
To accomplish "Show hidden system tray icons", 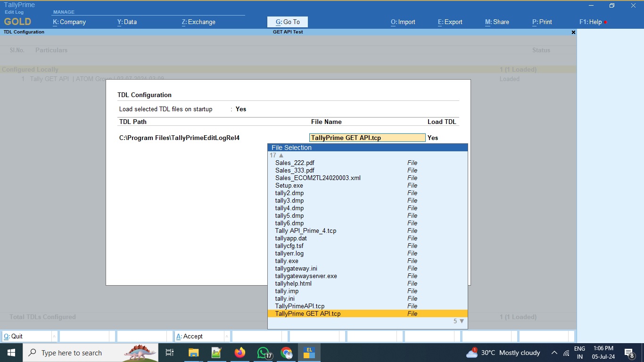I will coord(554,353).
